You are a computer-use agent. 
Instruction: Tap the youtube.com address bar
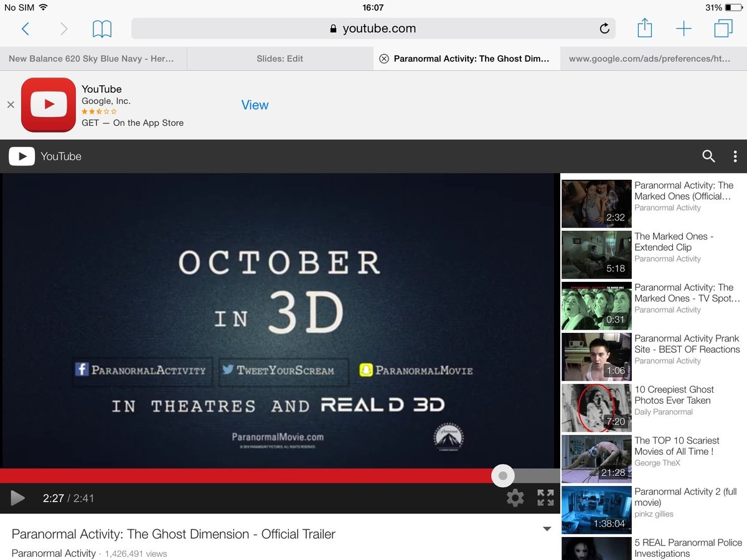click(x=373, y=29)
